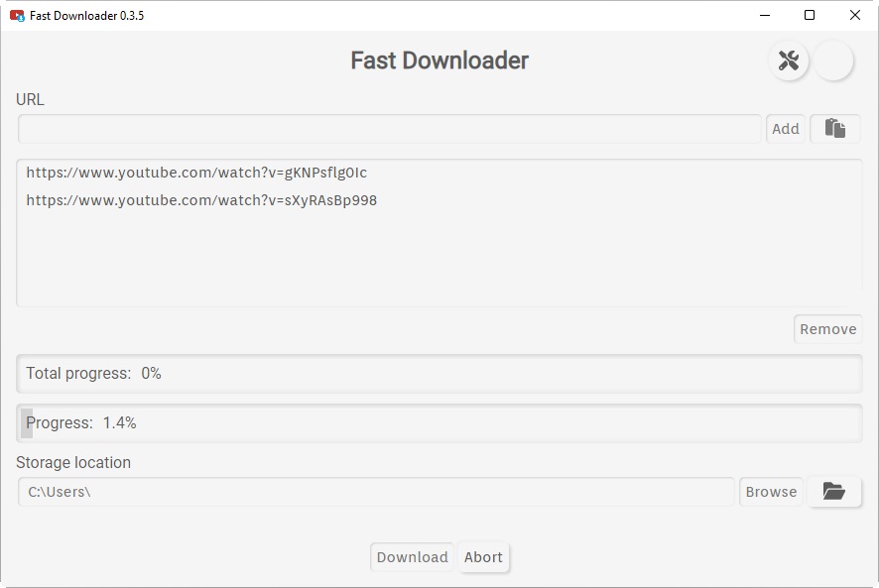879x588 pixels.
Task: Close the Fast Downloader window
Action: coord(855,15)
